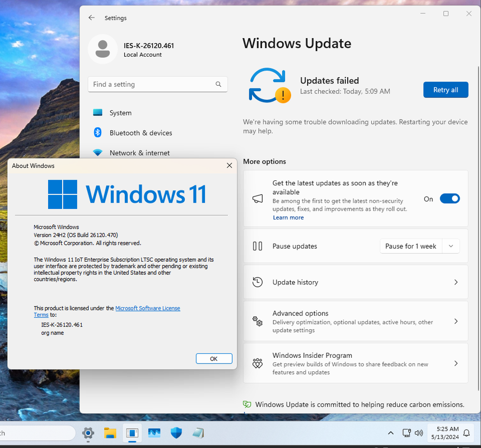Click in Find a setting search box
This screenshot has width=481, height=448.
(x=158, y=84)
